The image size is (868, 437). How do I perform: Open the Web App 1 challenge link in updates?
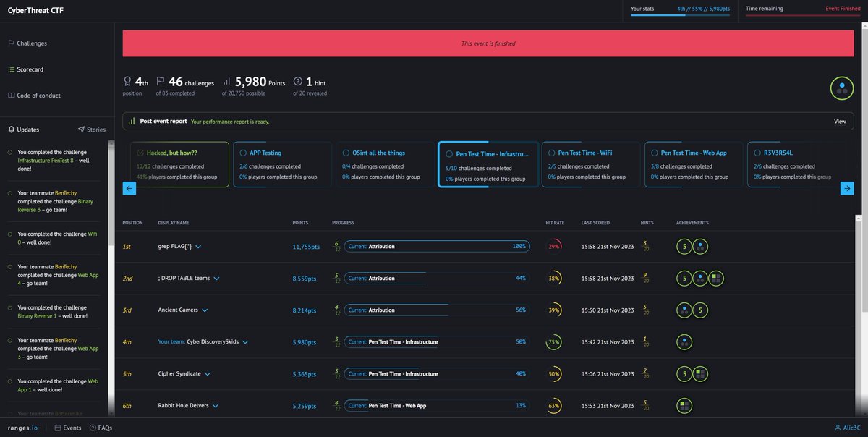pos(58,384)
